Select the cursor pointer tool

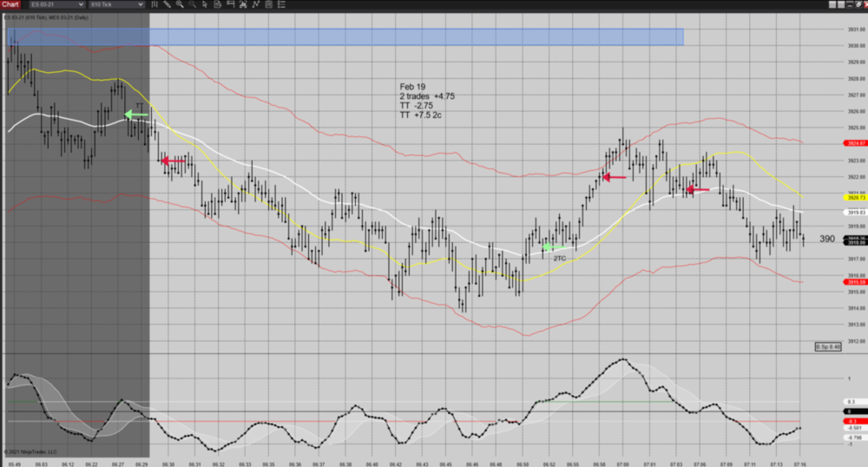pos(205,4)
